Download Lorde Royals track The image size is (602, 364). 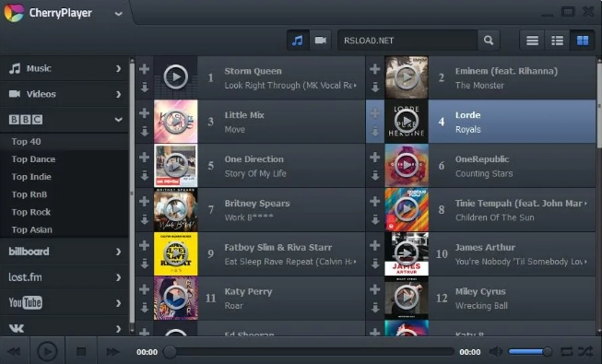coord(374,132)
